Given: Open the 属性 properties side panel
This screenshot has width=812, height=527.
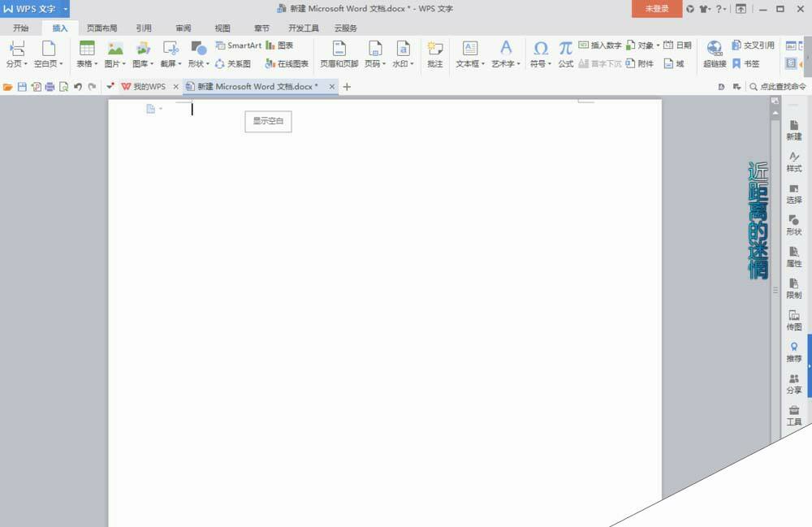Looking at the screenshot, I should (x=794, y=257).
